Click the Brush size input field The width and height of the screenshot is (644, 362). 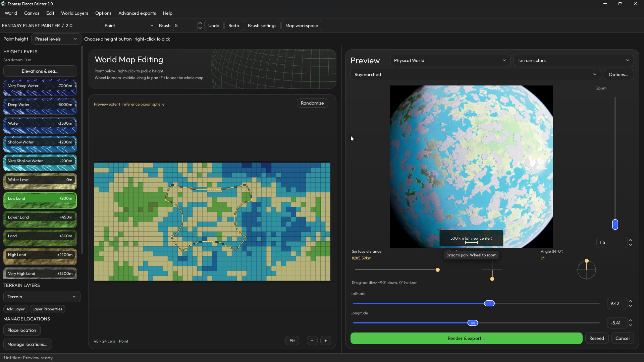184,25
